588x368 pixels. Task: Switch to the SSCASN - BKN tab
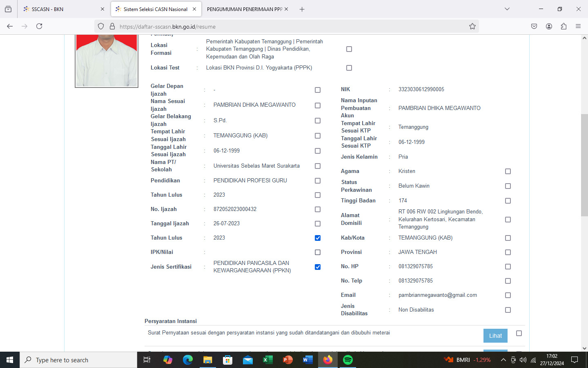(63, 9)
